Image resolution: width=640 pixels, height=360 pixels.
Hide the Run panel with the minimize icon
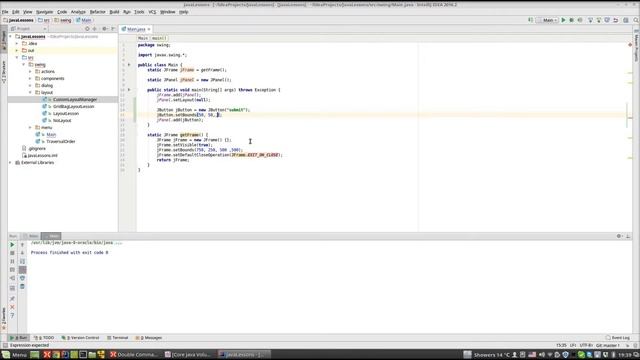tap(628, 236)
